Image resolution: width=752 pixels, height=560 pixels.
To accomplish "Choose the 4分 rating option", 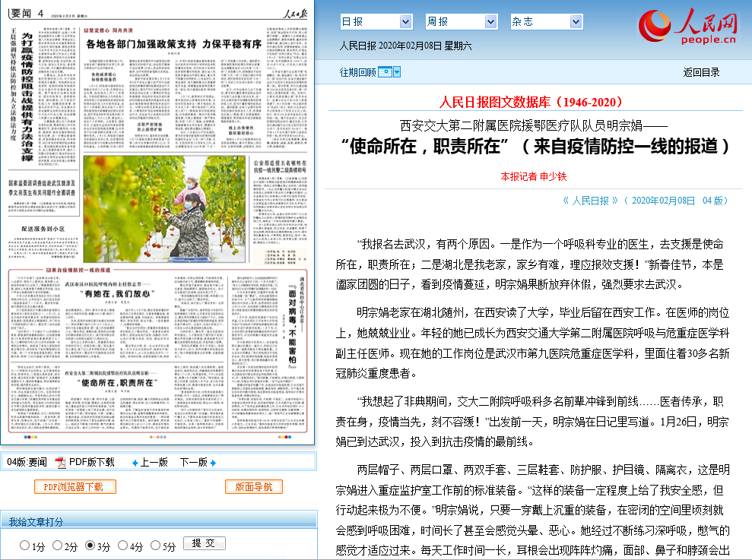I will [x=123, y=546].
